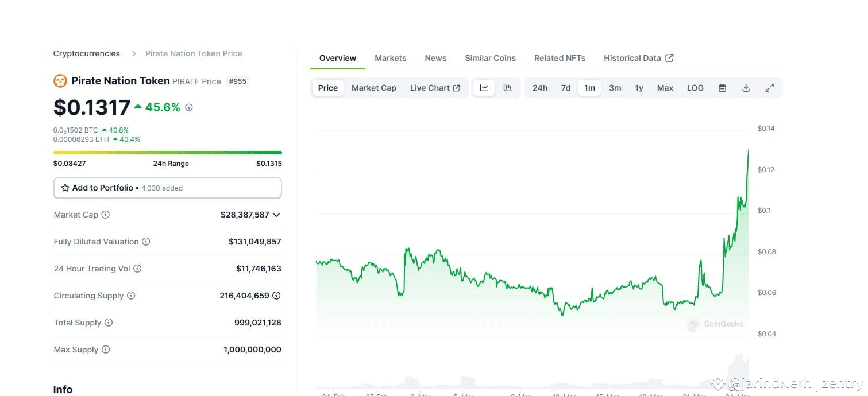This screenshot has height=396, width=868.
Task: Show Market Cap info tooltip icon
Action: point(106,215)
